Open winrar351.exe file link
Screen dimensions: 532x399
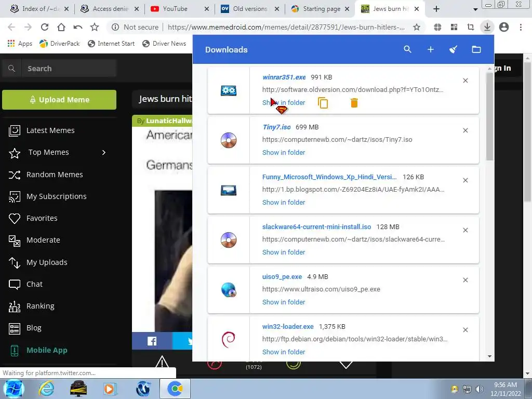pos(284,77)
